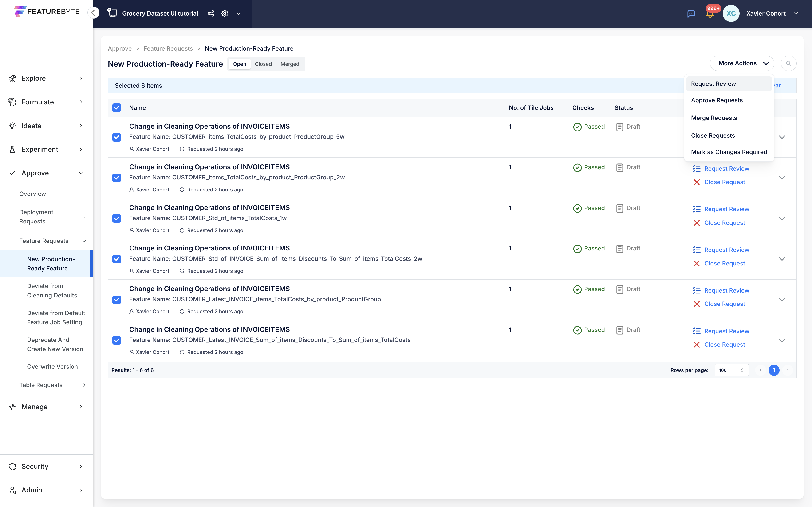Open the More Actions dropdown
812x507 pixels.
pyautogui.click(x=742, y=63)
